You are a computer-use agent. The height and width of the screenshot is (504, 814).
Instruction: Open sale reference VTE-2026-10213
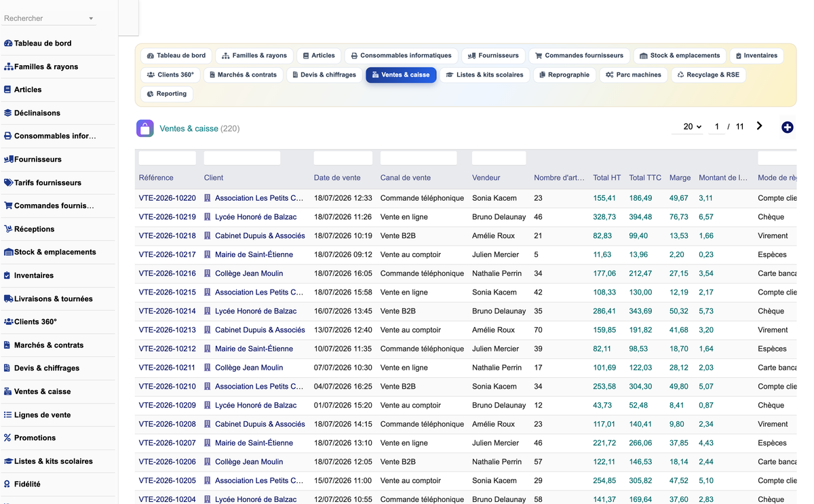coord(167,330)
